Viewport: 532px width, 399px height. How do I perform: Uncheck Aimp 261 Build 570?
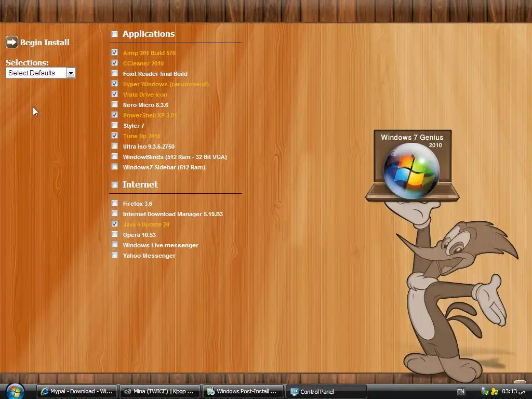click(x=115, y=52)
